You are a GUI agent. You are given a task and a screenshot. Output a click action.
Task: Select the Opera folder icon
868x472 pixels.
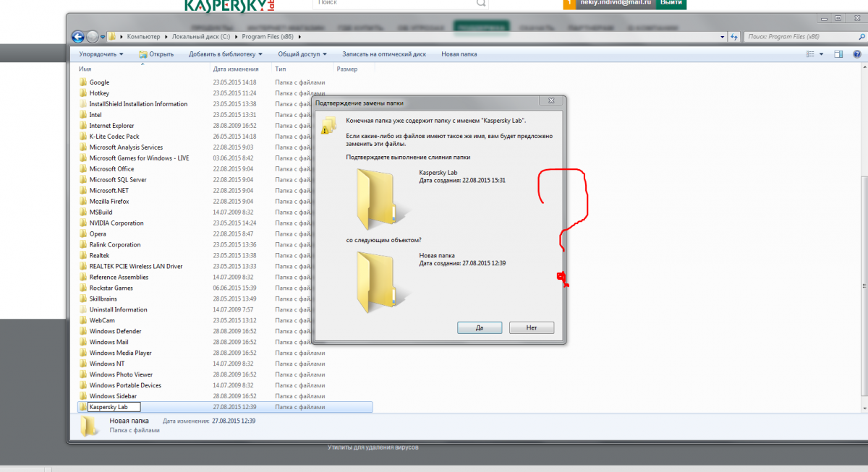(83, 234)
